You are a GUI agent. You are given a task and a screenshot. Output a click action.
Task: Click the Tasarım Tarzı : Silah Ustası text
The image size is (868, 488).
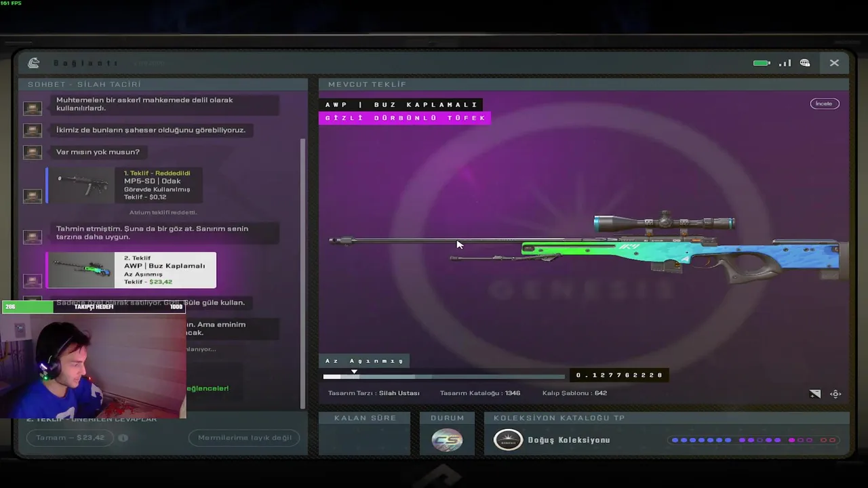[x=374, y=393]
